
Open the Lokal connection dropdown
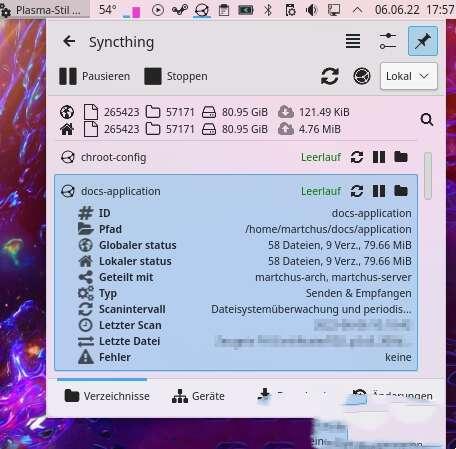point(408,76)
